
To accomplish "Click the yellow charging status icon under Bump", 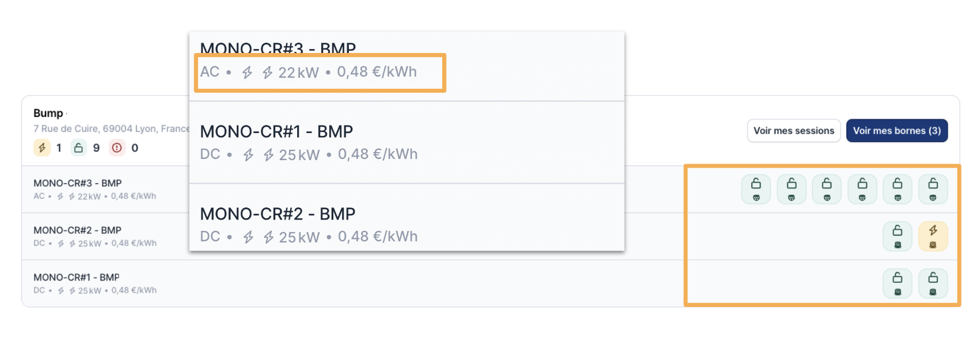I will 42,148.
